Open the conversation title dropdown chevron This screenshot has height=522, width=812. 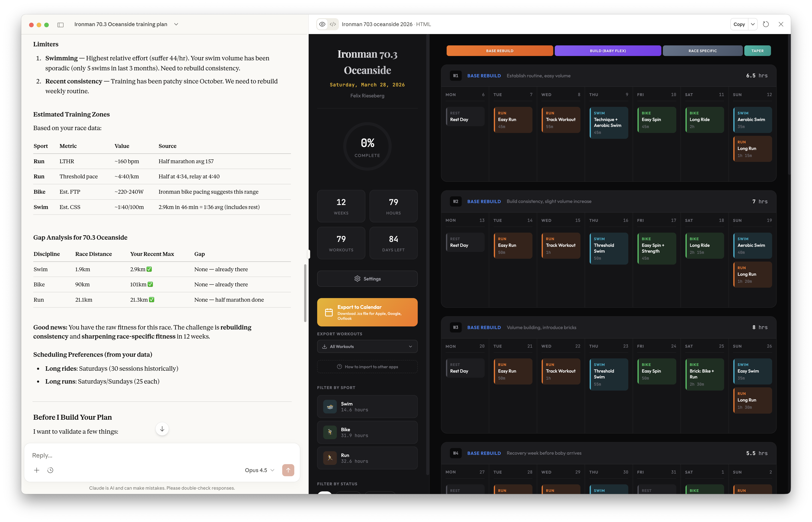click(x=176, y=24)
